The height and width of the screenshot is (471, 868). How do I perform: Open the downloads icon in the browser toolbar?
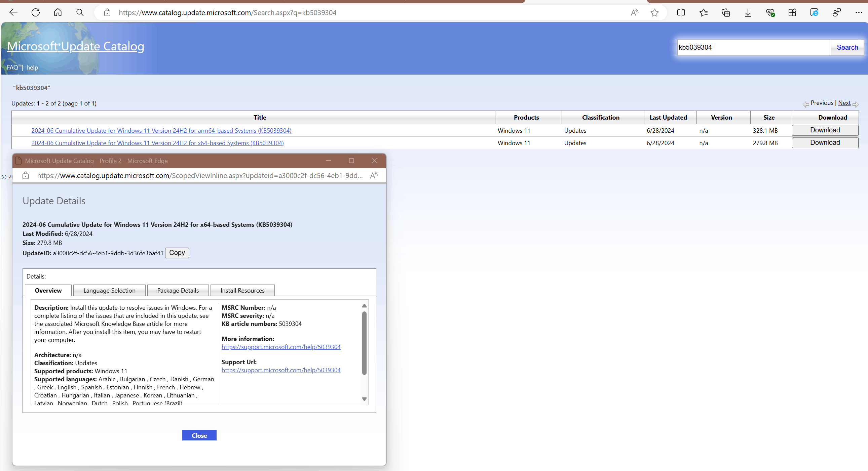748,12
